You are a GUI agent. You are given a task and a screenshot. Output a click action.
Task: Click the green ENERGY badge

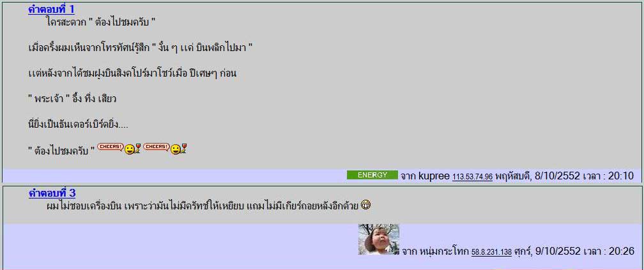coord(372,175)
